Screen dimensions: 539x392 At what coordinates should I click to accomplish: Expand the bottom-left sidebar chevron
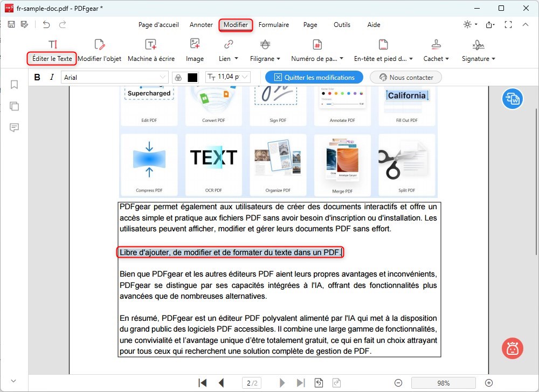(13, 381)
